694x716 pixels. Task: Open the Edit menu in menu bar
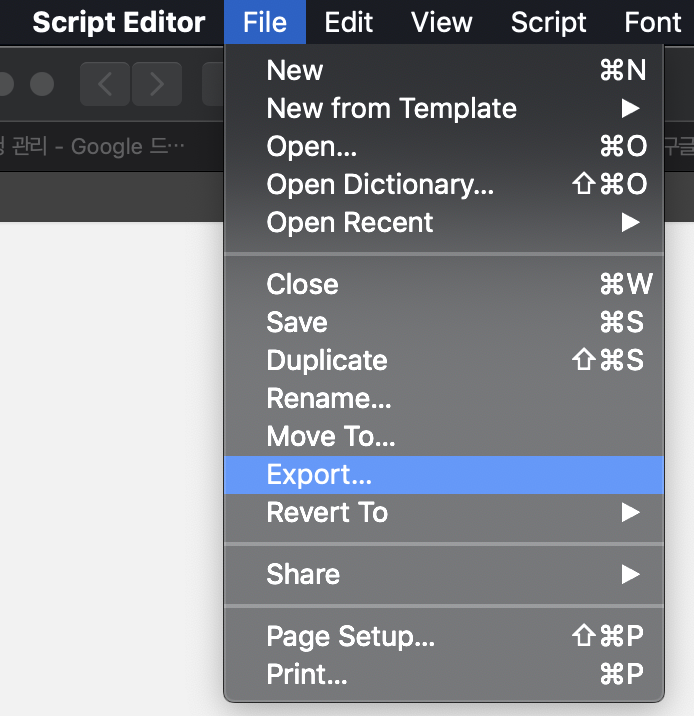click(x=349, y=22)
